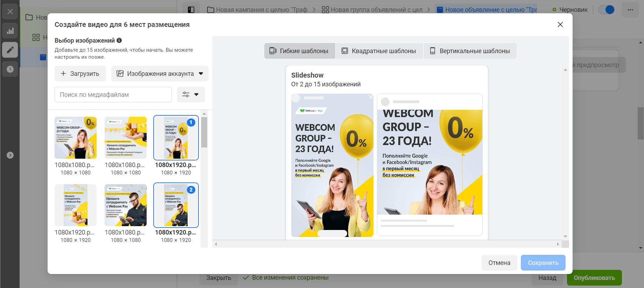Close the left sidebar with the X icon

(x=10, y=12)
